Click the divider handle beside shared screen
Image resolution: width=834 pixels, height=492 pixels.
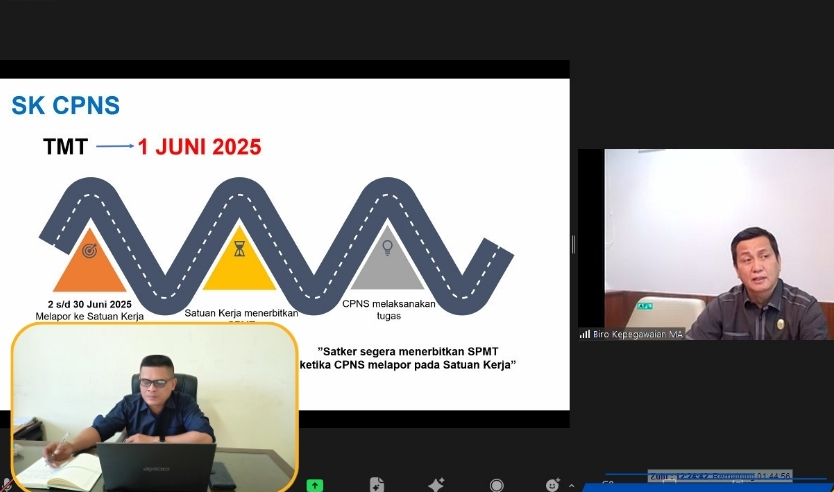pos(573,244)
